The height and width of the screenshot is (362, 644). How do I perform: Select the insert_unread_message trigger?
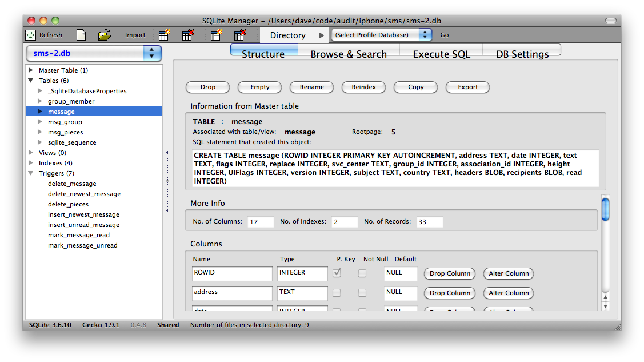point(83,224)
